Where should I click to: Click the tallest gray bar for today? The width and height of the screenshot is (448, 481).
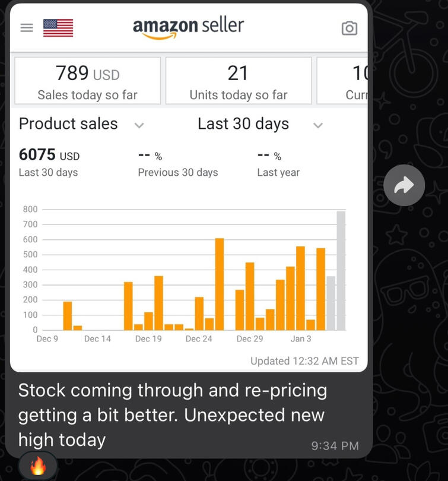341,270
